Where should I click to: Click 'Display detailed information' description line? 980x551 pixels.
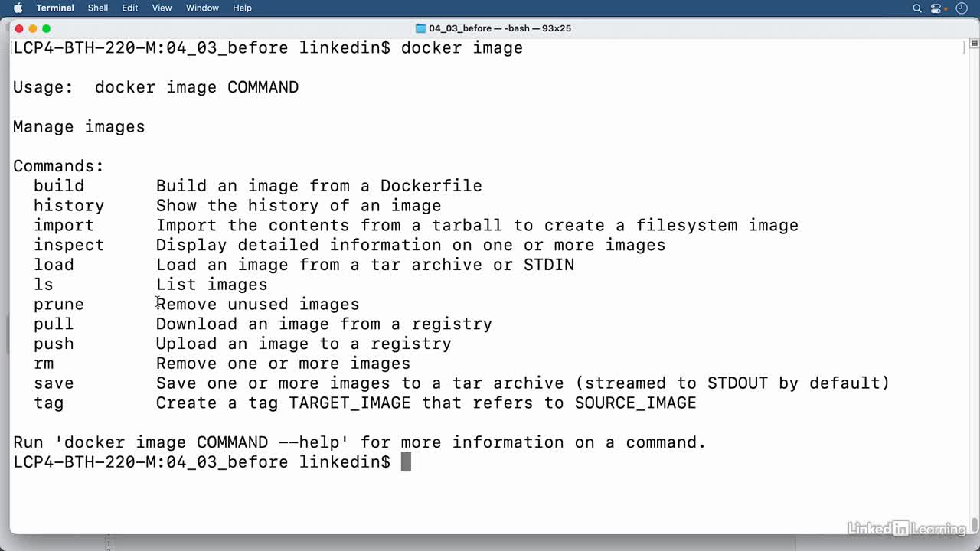(x=411, y=246)
